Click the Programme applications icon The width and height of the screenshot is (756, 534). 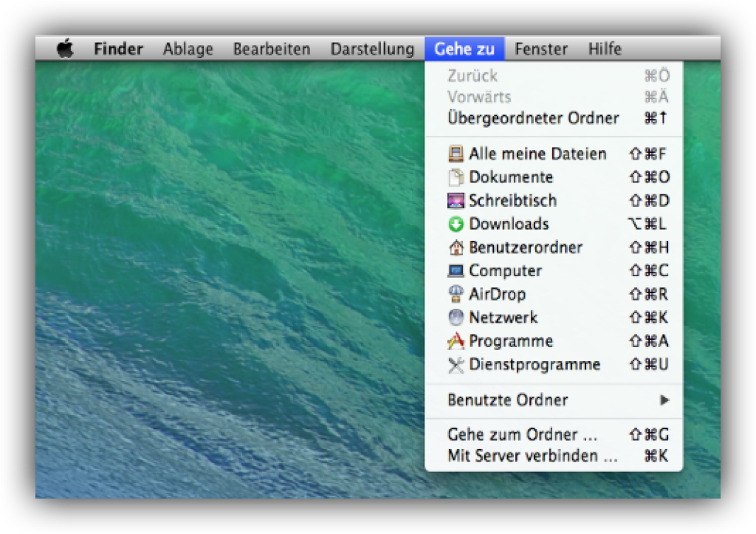pos(456,341)
